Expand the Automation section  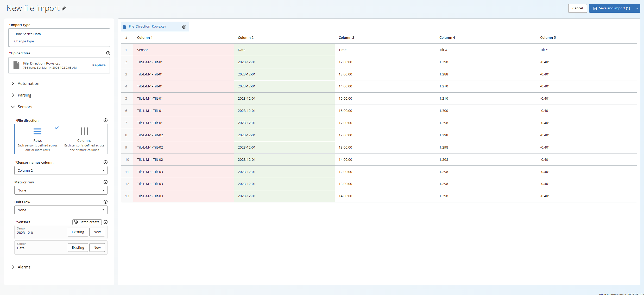(x=28, y=84)
